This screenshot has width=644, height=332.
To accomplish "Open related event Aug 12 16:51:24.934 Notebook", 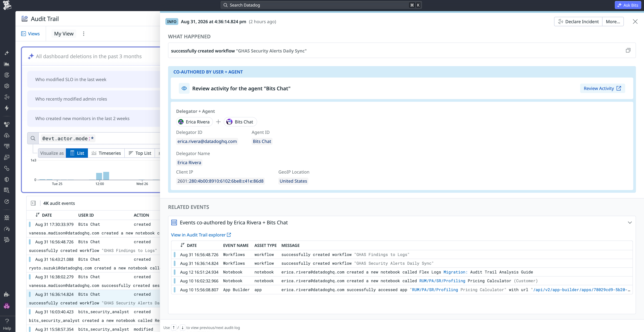I will point(402,272).
